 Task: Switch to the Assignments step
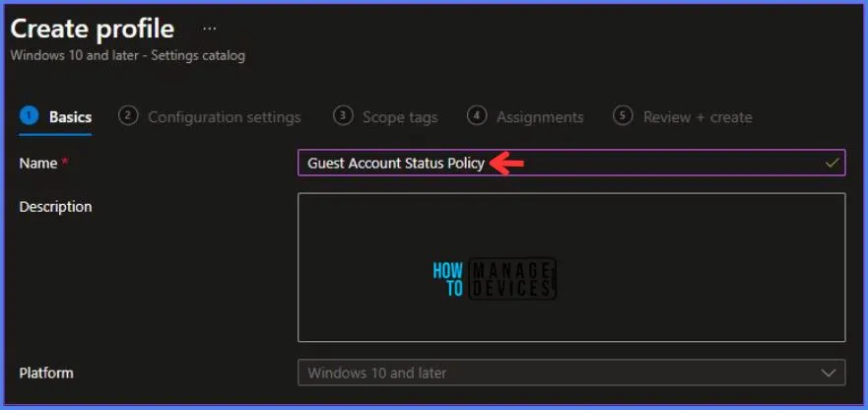pos(525,117)
